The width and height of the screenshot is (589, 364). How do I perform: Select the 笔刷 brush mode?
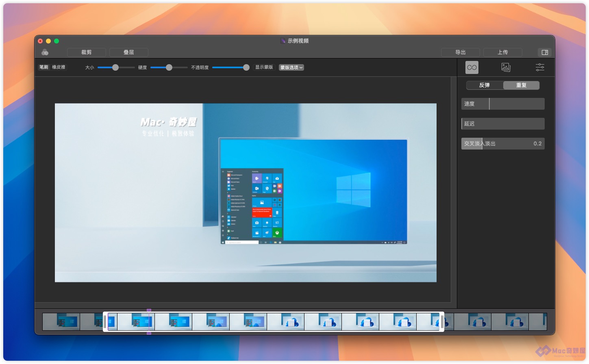(44, 67)
